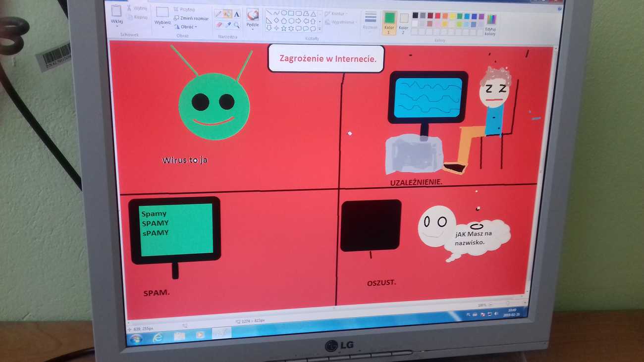The image size is (644, 362).
Task: Select the five-point star shape
Action: click(x=284, y=28)
